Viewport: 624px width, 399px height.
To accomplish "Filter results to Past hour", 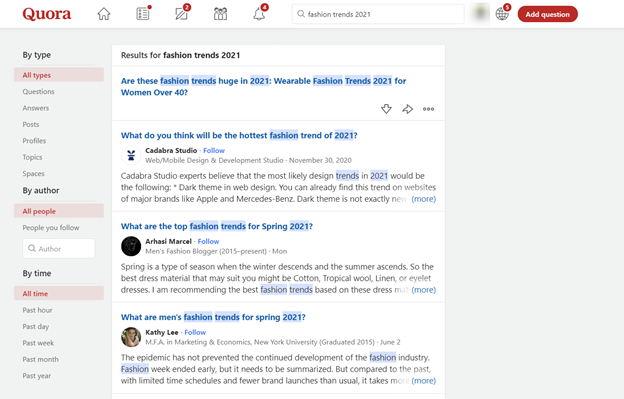I will (x=37, y=310).
